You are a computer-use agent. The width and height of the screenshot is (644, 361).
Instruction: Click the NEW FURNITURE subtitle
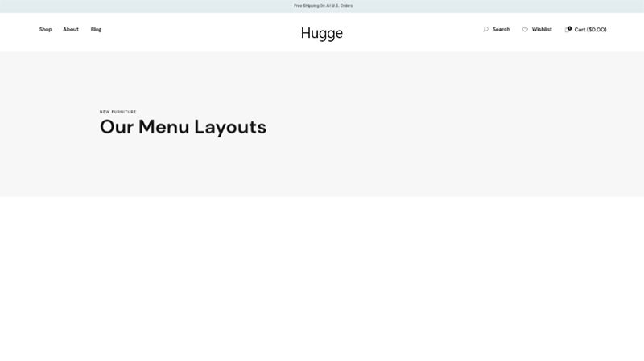118,112
